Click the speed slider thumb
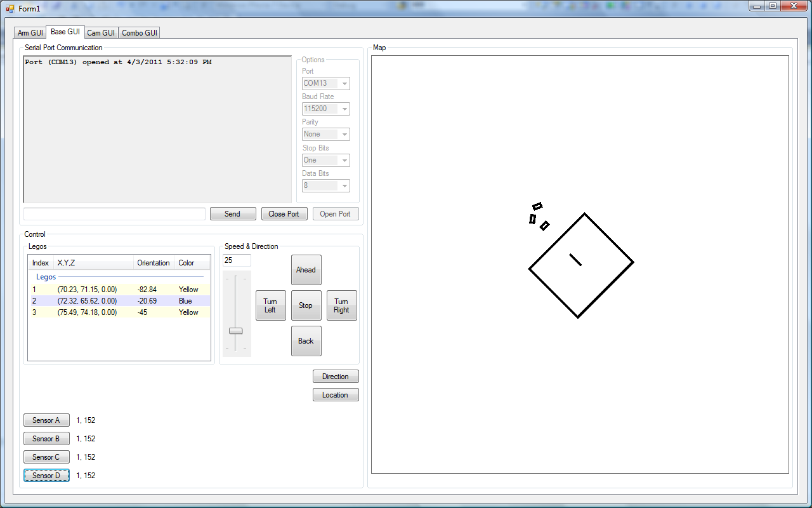 point(235,331)
